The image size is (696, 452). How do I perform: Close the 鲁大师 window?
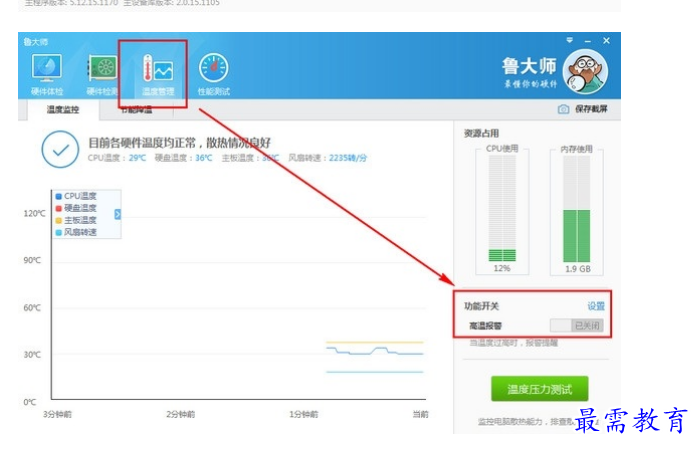(x=606, y=40)
